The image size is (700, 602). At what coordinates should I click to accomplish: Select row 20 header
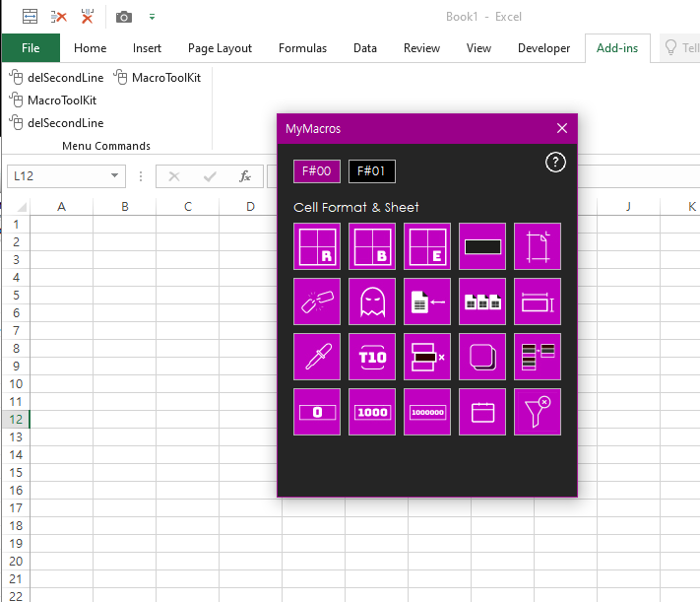(x=16, y=562)
